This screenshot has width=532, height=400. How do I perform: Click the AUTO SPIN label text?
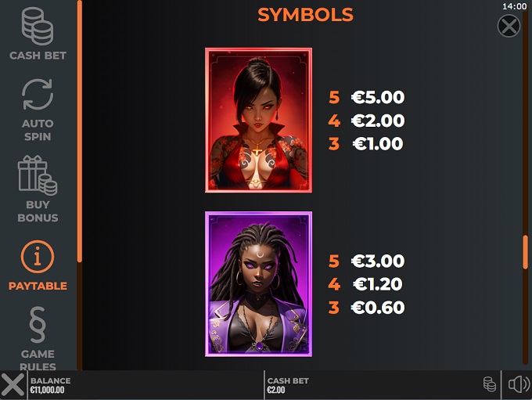[38, 130]
